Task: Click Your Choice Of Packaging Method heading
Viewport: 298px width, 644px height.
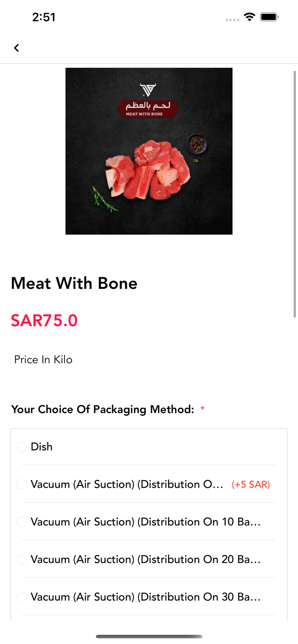Action: pyautogui.click(x=102, y=410)
